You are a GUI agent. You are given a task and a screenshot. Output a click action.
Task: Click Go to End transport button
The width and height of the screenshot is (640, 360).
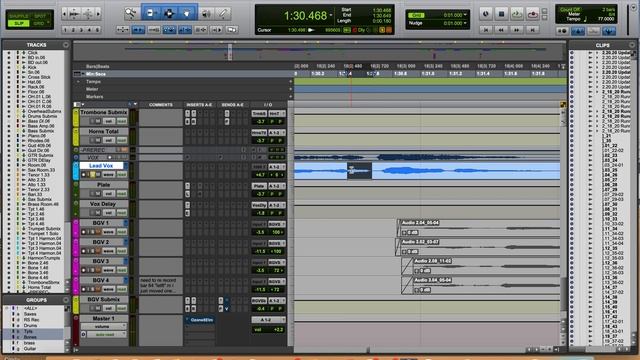(x=532, y=30)
